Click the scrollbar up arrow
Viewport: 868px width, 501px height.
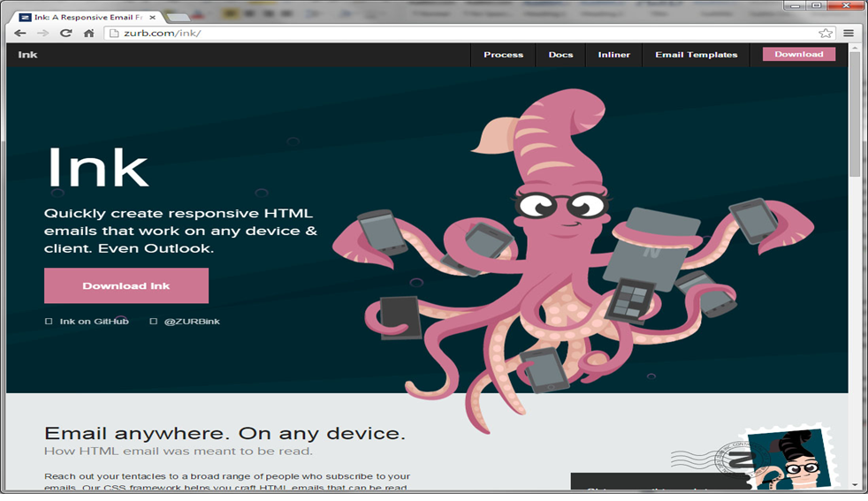click(x=856, y=49)
